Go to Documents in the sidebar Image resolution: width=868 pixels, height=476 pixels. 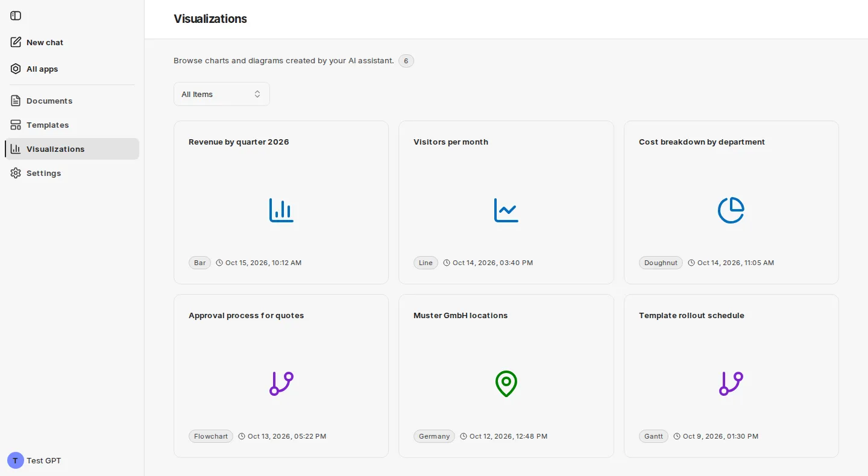click(72, 101)
